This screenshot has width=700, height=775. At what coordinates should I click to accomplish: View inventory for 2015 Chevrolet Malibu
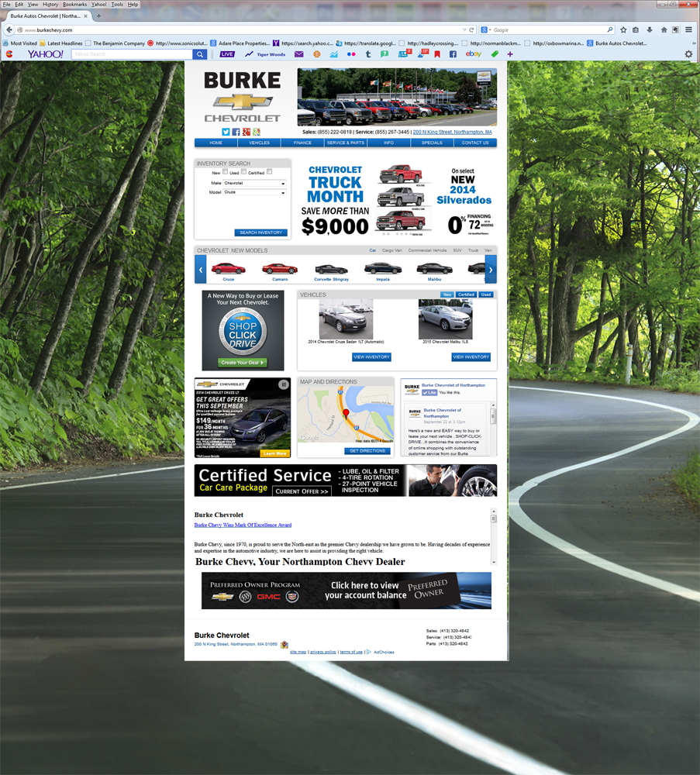471,356
